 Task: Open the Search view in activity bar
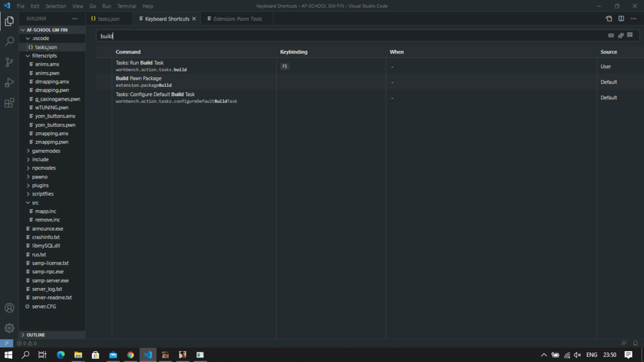9,41
